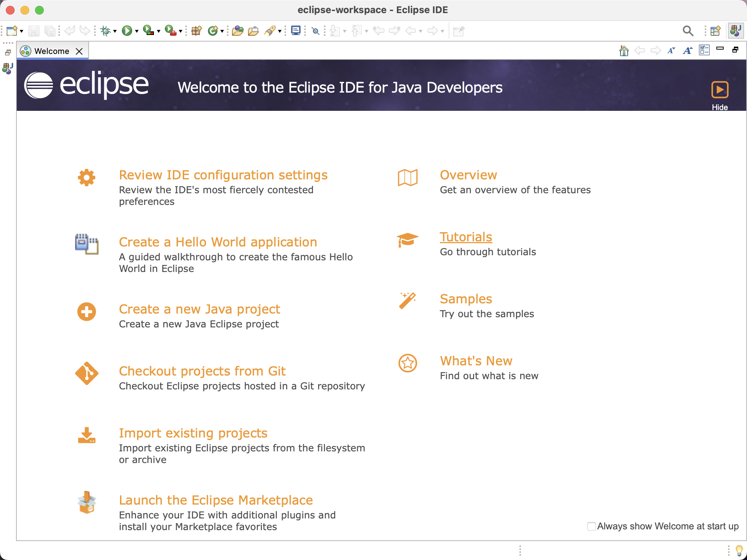
Task: Click the Restore icon in left trim
Action: tap(8, 53)
